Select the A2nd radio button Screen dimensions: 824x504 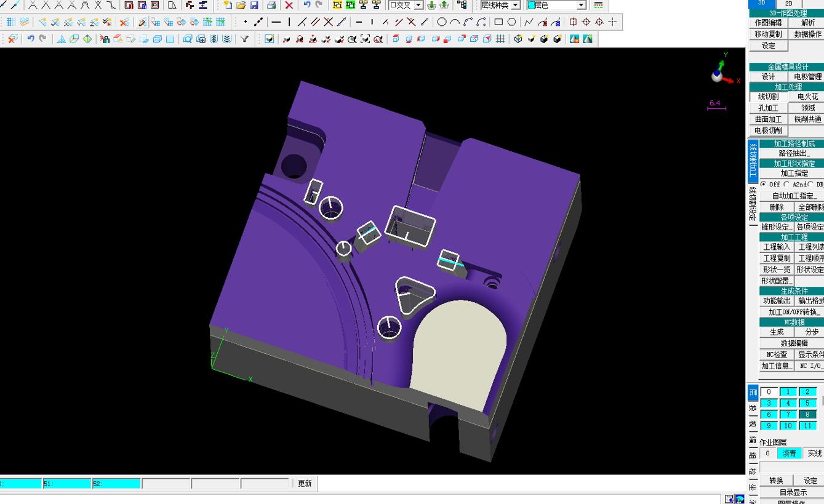pos(786,184)
